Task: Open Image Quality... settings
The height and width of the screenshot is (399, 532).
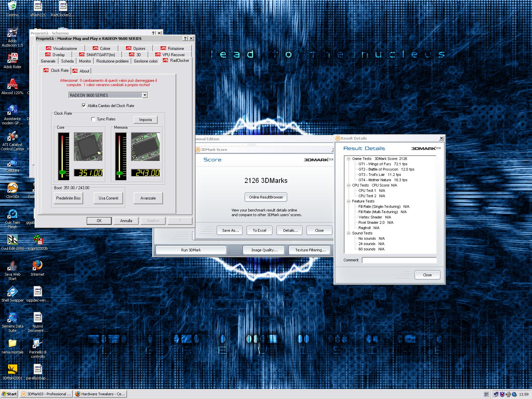Action: pyautogui.click(x=264, y=250)
